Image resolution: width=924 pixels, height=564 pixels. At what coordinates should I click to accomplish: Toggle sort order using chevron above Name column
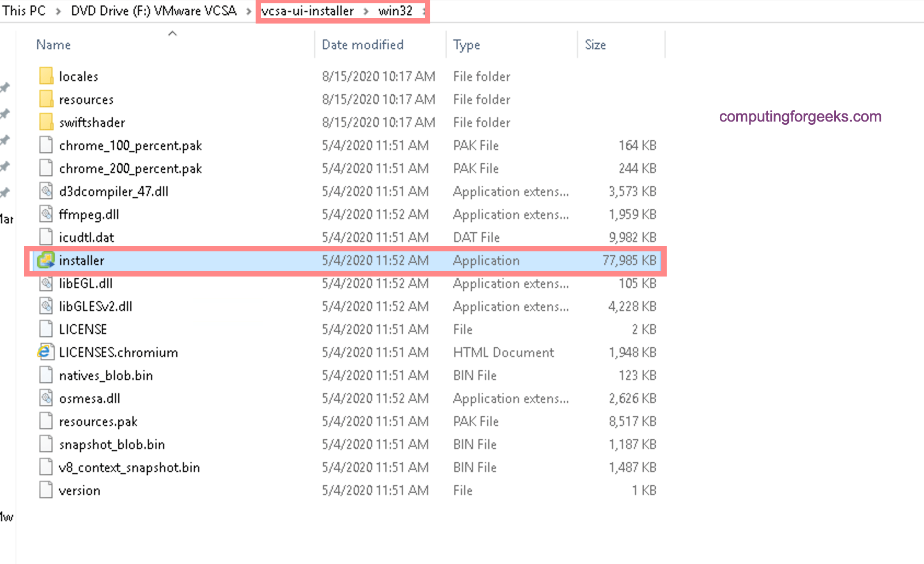tap(172, 33)
